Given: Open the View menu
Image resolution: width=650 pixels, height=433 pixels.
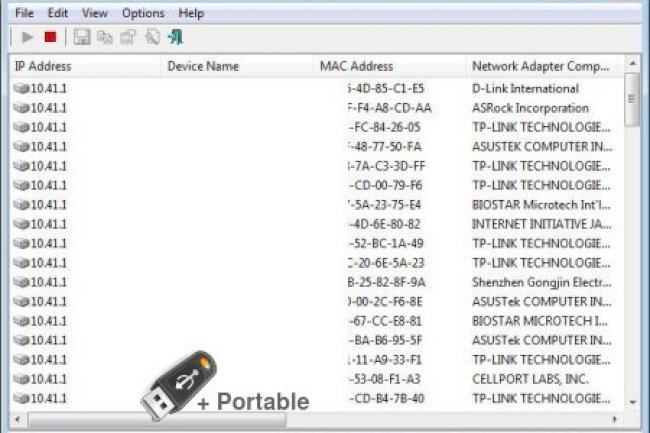Looking at the screenshot, I should (x=95, y=13).
